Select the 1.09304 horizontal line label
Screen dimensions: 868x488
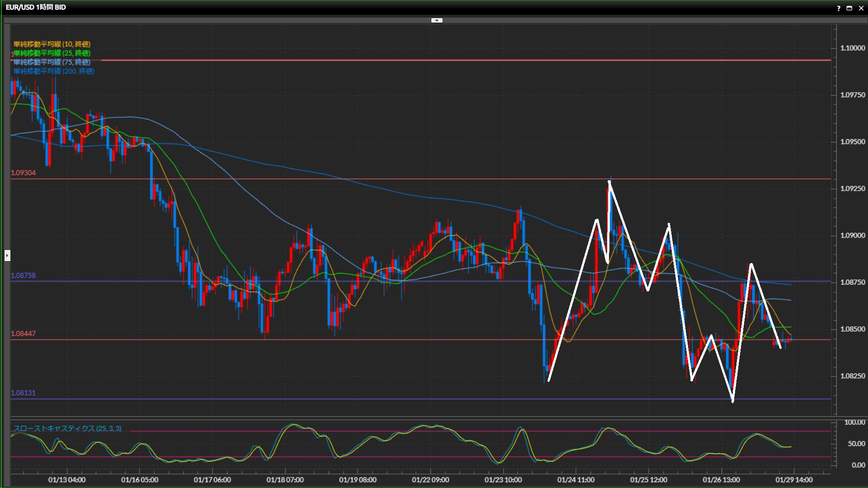pyautogui.click(x=24, y=173)
